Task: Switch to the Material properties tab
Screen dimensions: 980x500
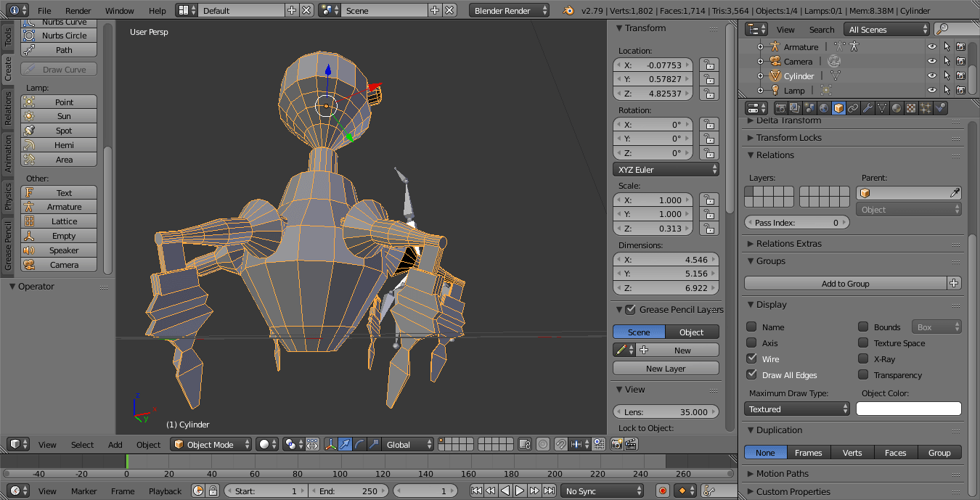Action: pyautogui.click(x=897, y=108)
